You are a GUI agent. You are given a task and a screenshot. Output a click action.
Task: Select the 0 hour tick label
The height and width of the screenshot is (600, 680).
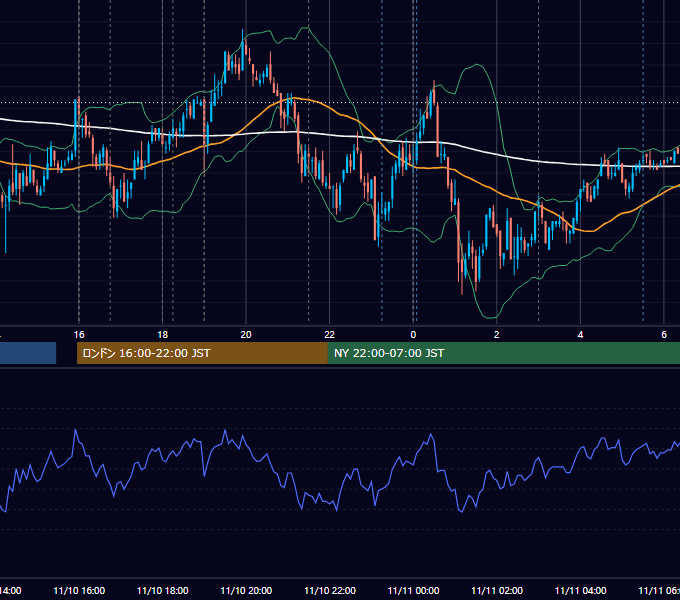413,335
